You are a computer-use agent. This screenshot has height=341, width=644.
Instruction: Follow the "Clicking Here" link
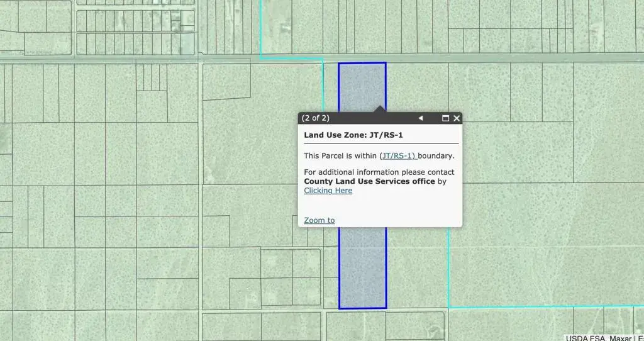click(x=328, y=191)
